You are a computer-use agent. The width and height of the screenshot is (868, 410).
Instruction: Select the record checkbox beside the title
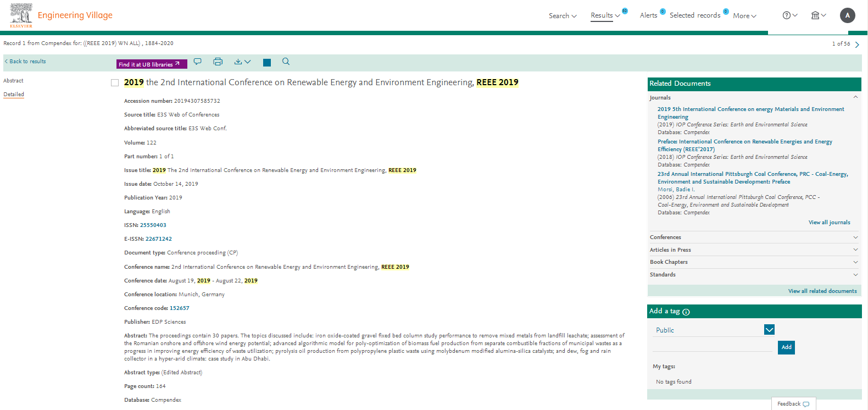click(115, 83)
